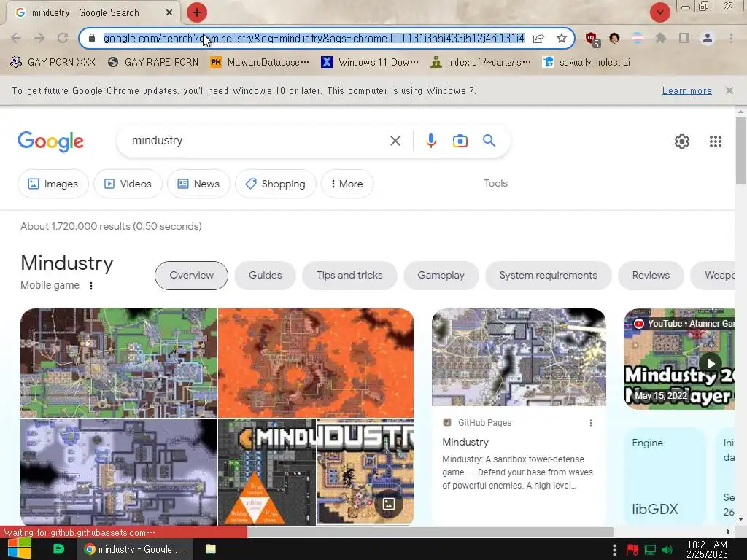
Task: Filter results by Shopping
Action: [275, 184]
